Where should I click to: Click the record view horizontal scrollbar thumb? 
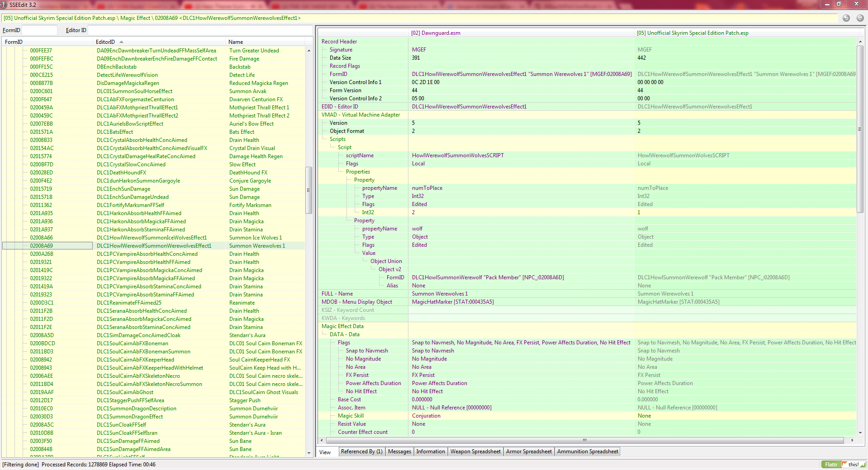tap(584, 440)
